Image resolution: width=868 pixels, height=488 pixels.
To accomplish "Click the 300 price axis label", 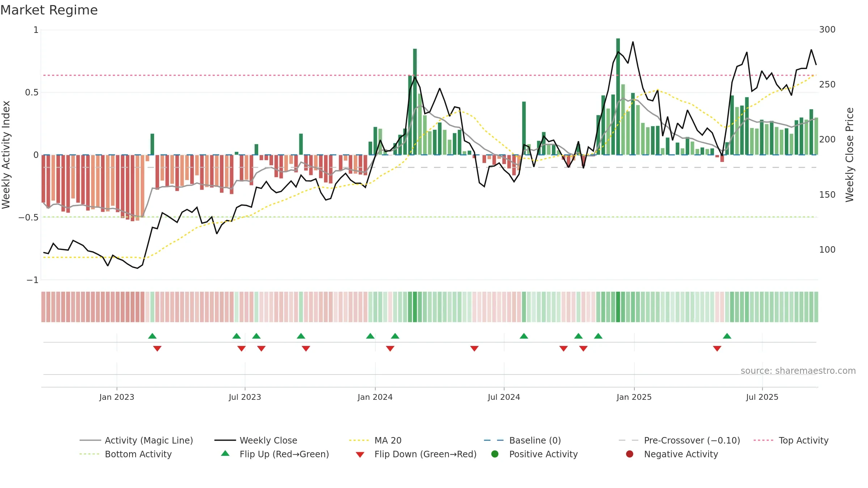I will tap(827, 30).
